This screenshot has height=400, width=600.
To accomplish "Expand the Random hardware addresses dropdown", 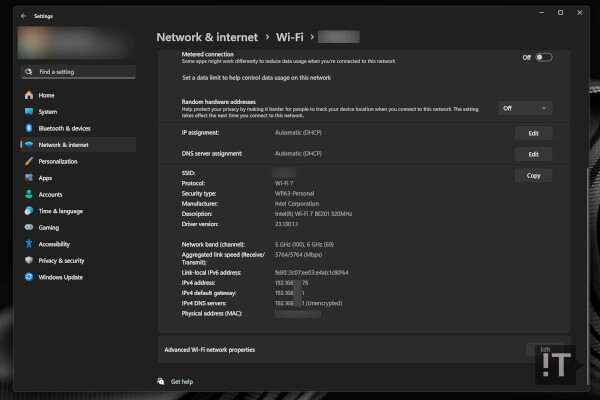I will tap(525, 108).
